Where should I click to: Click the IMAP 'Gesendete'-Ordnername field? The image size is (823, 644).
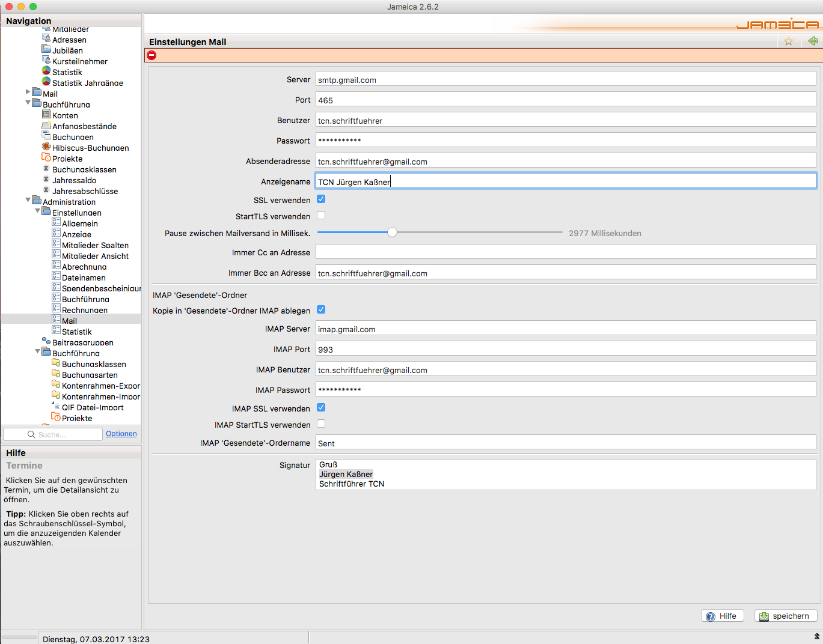click(x=566, y=443)
